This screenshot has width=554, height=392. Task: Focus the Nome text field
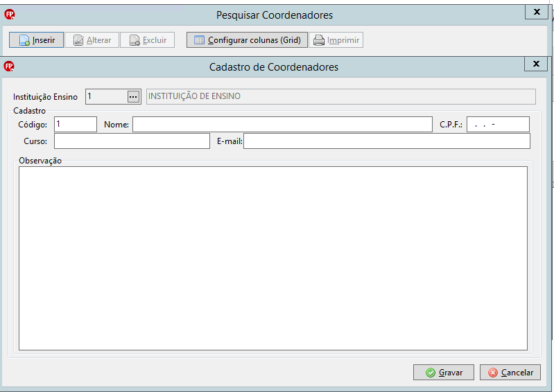tap(282, 124)
